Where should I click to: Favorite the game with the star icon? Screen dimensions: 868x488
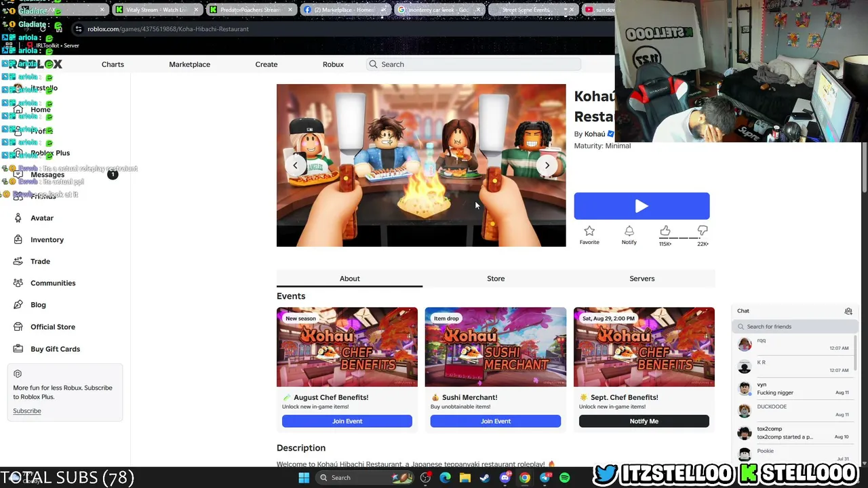pos(589,231)
